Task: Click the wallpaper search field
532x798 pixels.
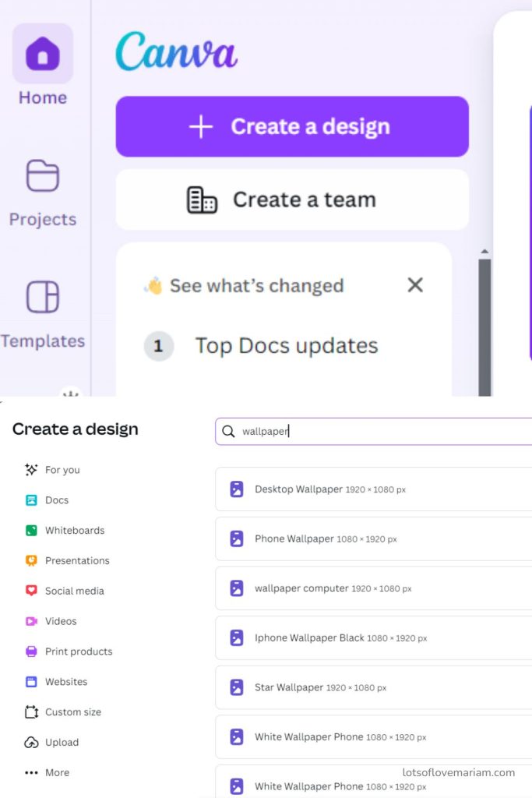Action: pyautogui.click(x=374, y=431)
